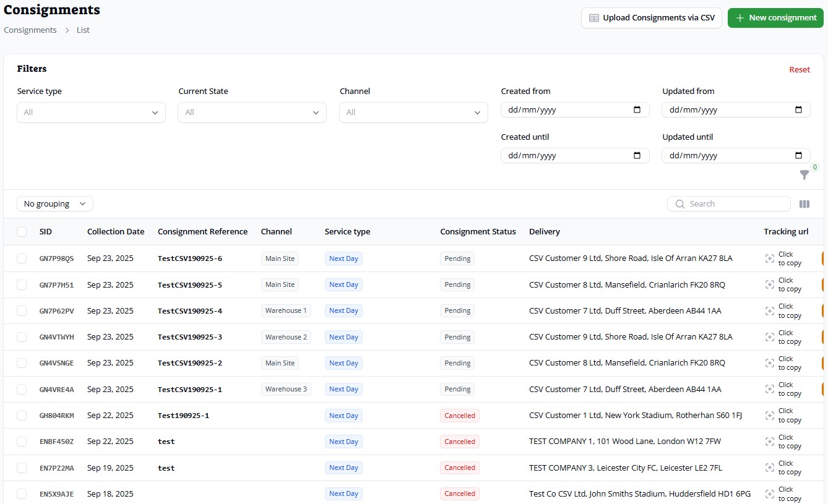Open the column toggle icon
828x504 pixels.
(x=804, y=204)
